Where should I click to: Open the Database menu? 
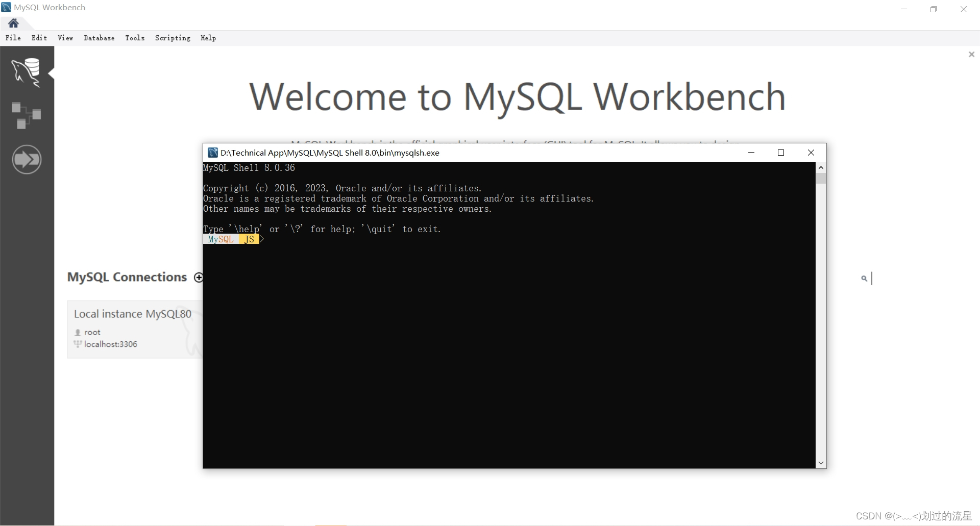click(x=99, y=38)
